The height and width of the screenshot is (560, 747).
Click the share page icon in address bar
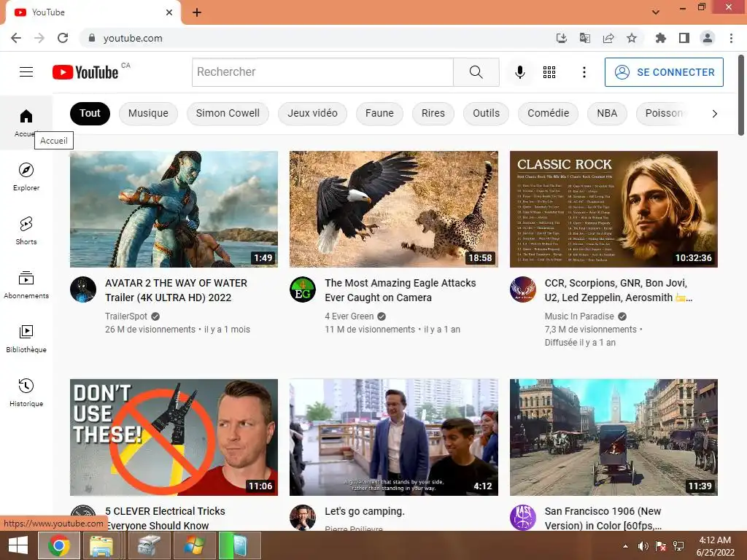(608, 38)
